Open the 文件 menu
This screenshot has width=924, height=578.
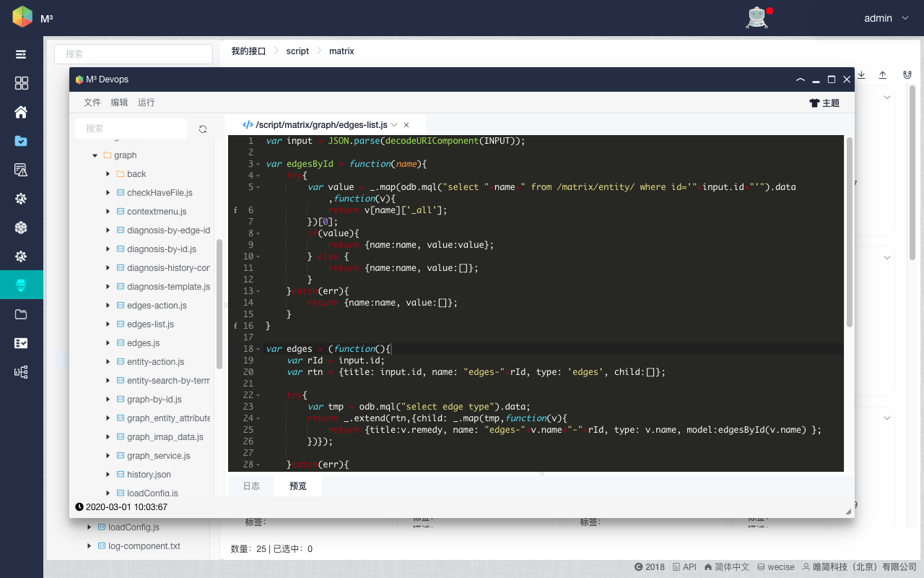pyautogui.click(x=92, y=103)
